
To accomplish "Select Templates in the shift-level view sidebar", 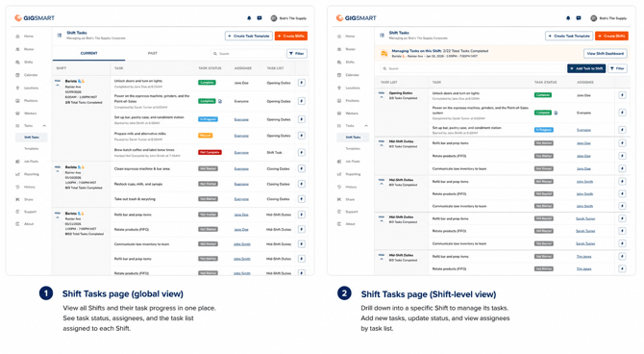I will tap(353, 149).
